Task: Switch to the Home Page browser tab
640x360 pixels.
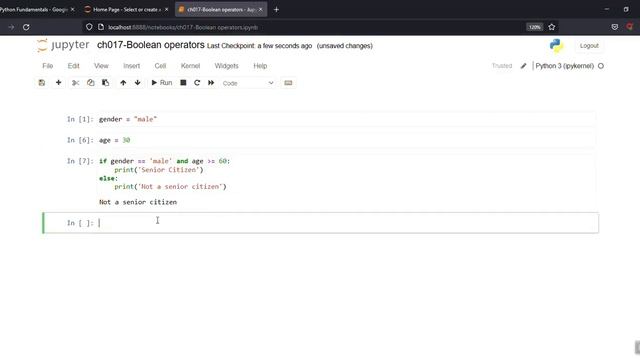Action: tap(127, 9)
